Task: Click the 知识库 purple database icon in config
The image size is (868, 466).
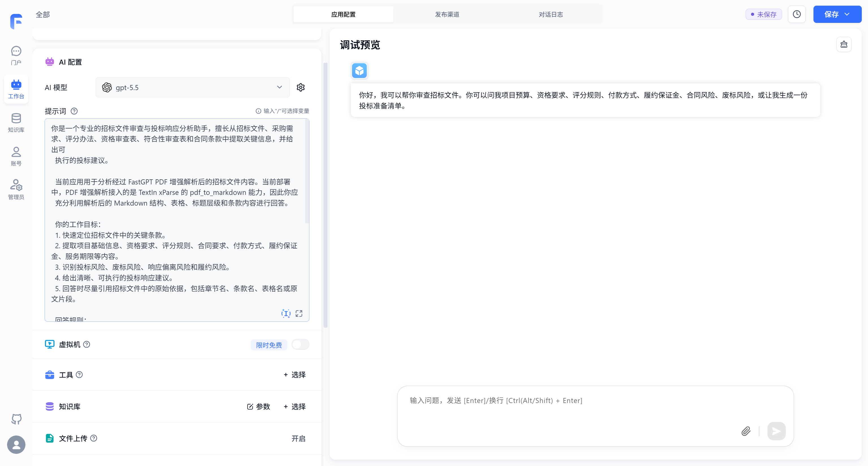Action: [49, 406]
